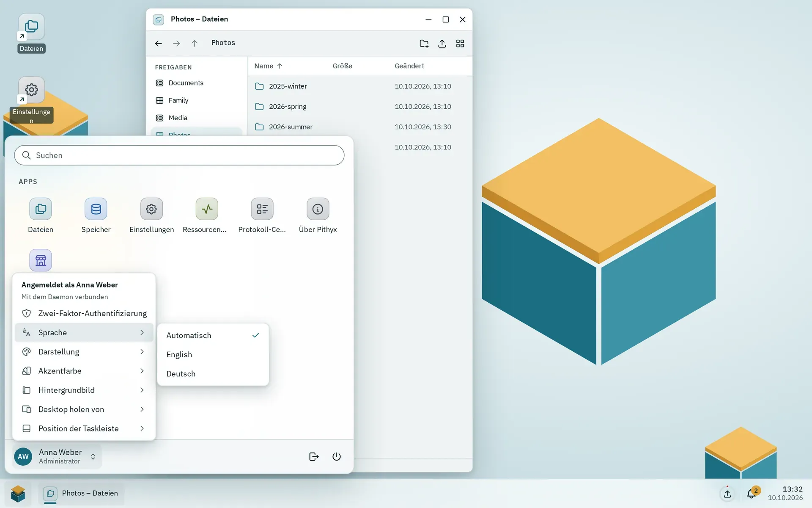Open the Über Pithyx info icon
The height and width of the screenshot is (508, 812).
coord(318,209)
